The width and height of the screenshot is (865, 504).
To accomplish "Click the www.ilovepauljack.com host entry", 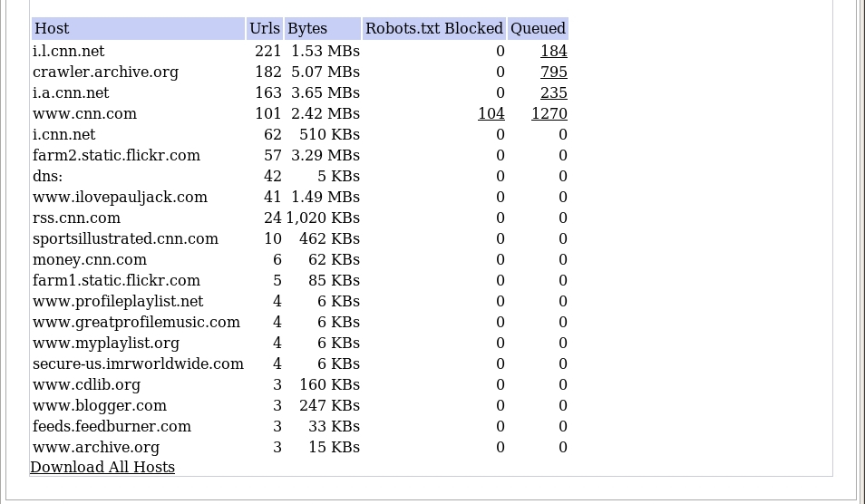I will point(120,197).
